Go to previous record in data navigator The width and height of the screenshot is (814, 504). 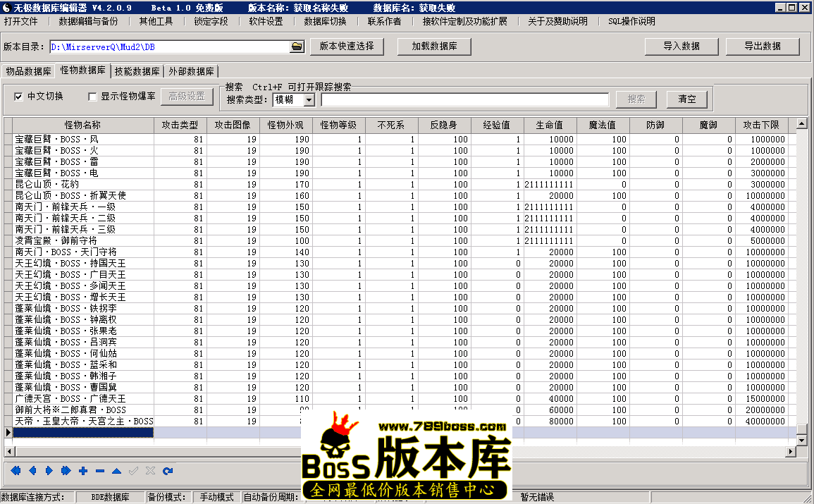click(32, 470)
